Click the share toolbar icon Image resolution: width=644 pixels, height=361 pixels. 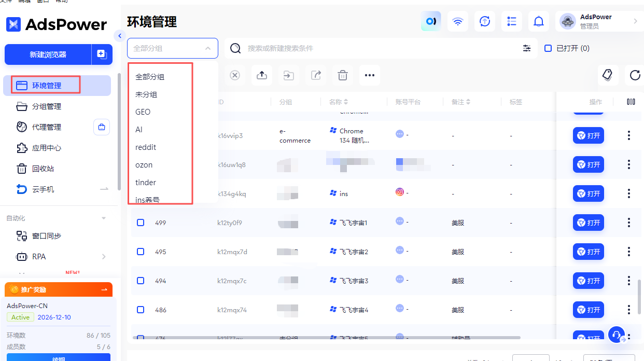click(316, 75)
